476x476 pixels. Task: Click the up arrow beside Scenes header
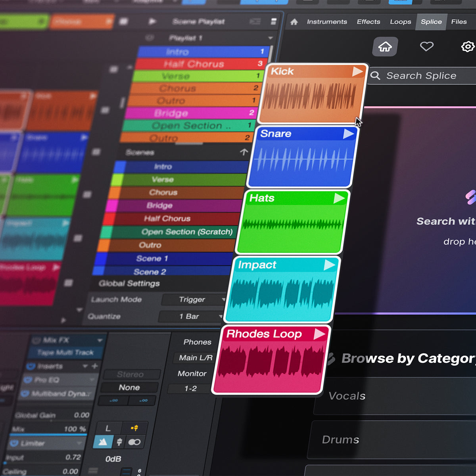[x=244, y=152]
